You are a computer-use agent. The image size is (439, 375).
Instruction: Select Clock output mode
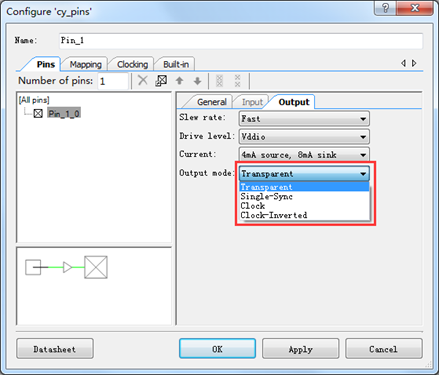(x=304, y=206)
